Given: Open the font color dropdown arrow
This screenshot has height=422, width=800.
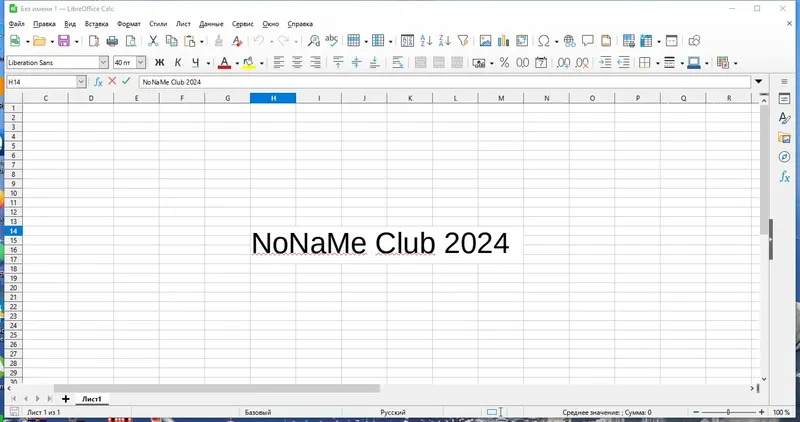Looking at the screenshot, I should click(x=237, y=63).
